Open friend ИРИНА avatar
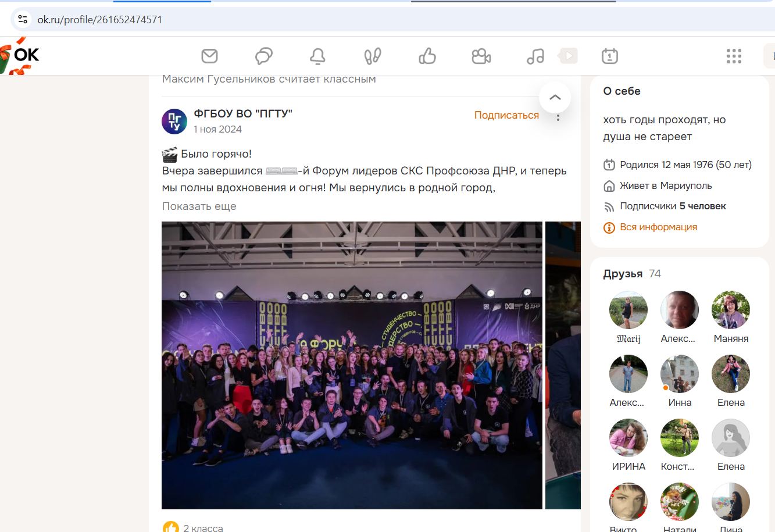This screenshot has height=532, width=775. (628, 438)
